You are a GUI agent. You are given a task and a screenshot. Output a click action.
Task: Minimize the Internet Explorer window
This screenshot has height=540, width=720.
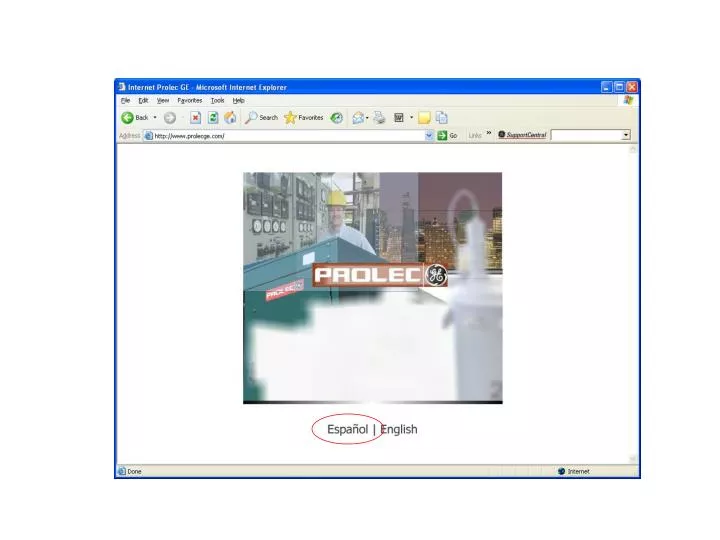607,87
